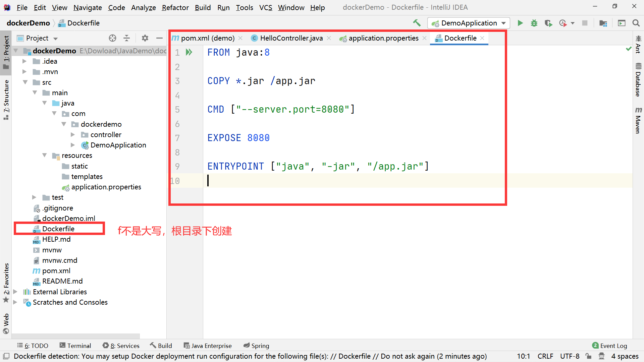Open the Maven tool window

click(638, 120)
